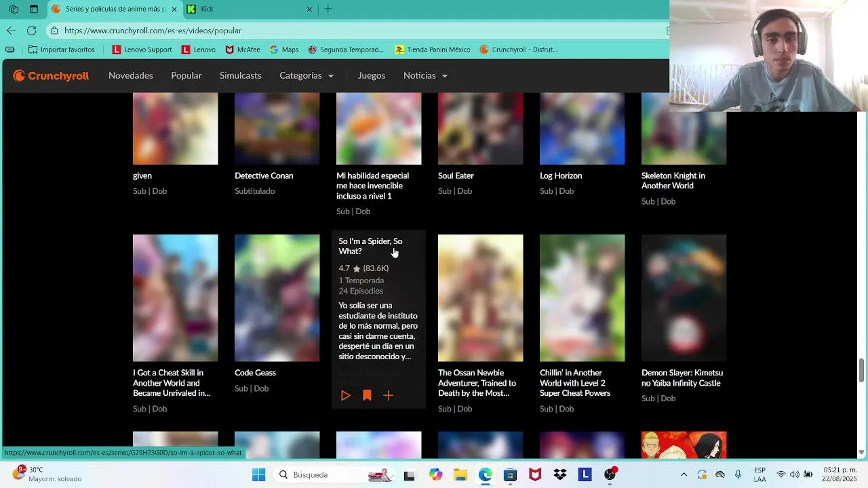
Task: Expand the Categorías dropdown
Action: (x=307, y=76)
